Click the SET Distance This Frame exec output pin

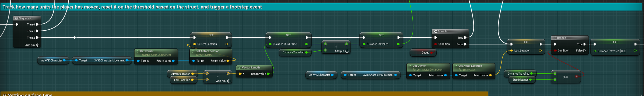point(307,38)
